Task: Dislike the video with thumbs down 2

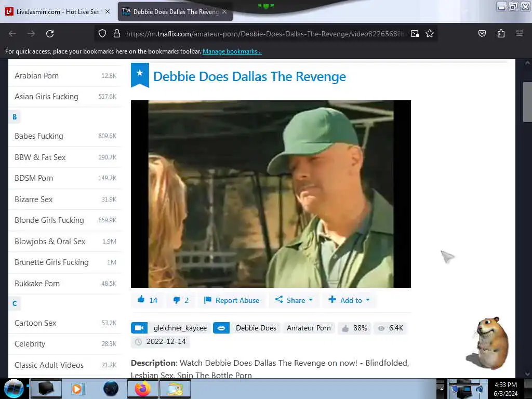Action: (181, 300)
